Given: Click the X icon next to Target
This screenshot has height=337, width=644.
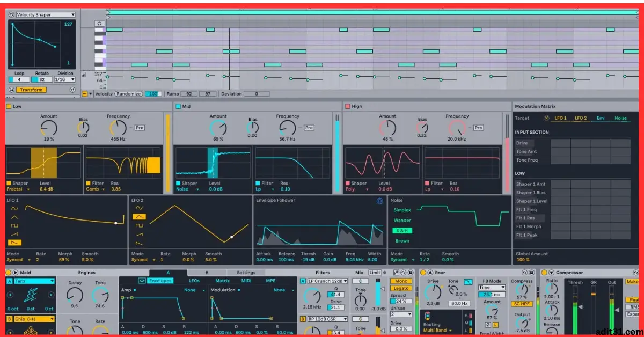Looking at the screenshot, I should coord(546,118).
